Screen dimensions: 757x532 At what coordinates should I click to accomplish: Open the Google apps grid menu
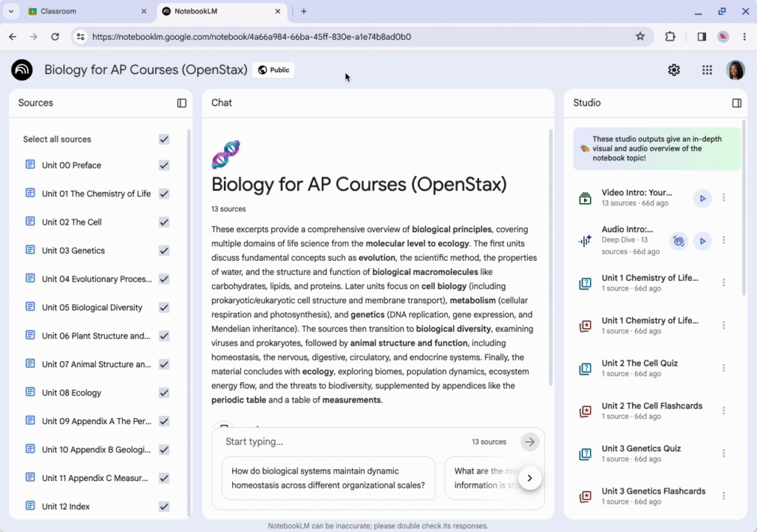pyautogui.click(x=707, y=69)
